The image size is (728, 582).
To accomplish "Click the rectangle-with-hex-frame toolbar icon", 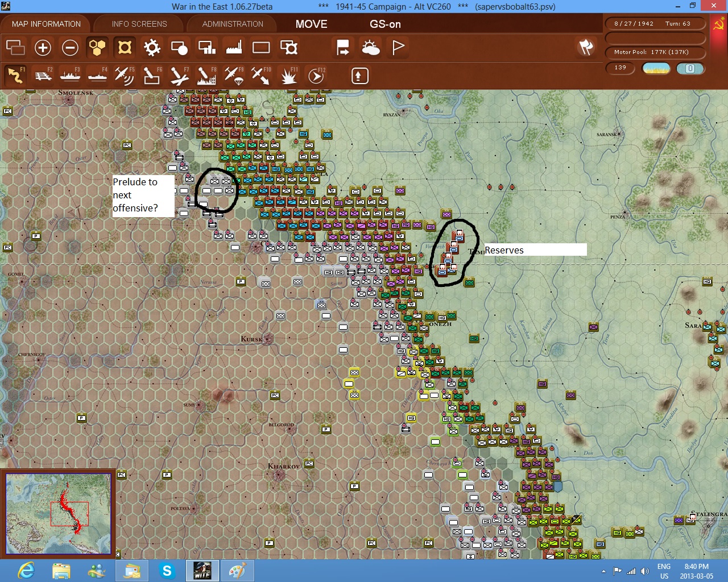I will click(x=289, y=47).
